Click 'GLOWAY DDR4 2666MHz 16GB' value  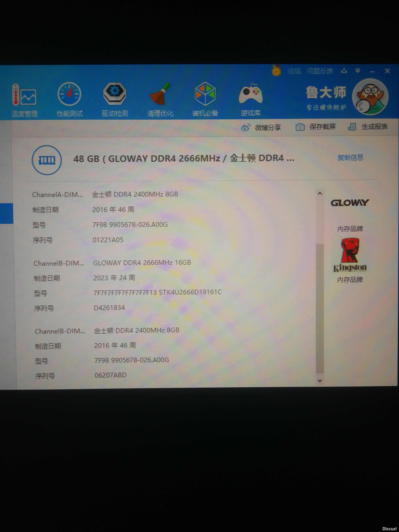[x=142, y=263]
